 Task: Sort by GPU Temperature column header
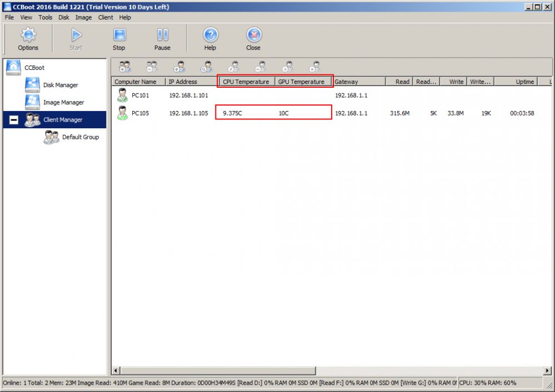tap(303, 82)
